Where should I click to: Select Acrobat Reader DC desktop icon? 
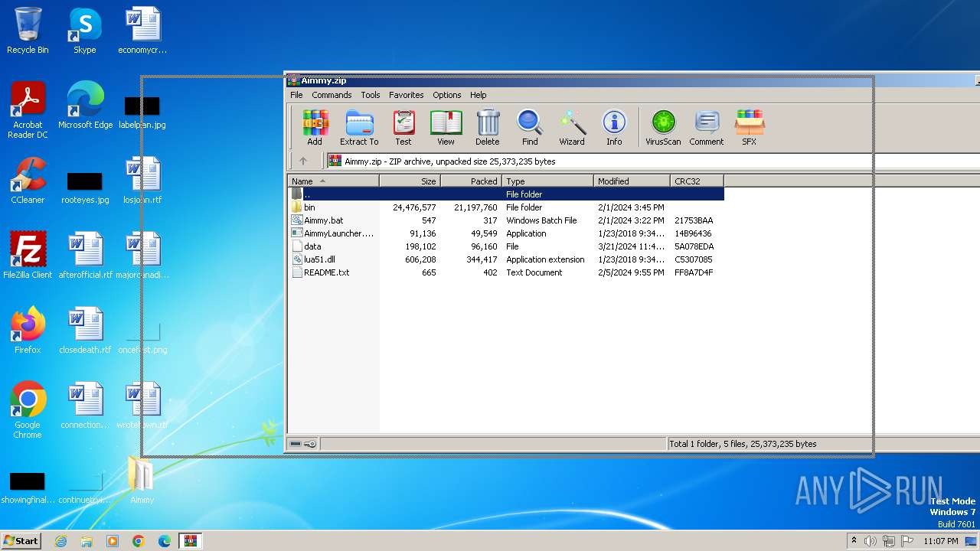click(x=28, y=110)
